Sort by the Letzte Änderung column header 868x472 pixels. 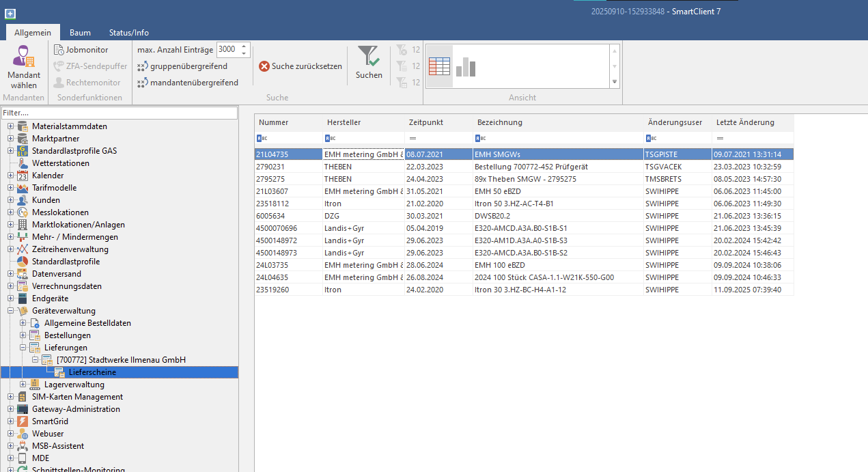click(745, 122)
